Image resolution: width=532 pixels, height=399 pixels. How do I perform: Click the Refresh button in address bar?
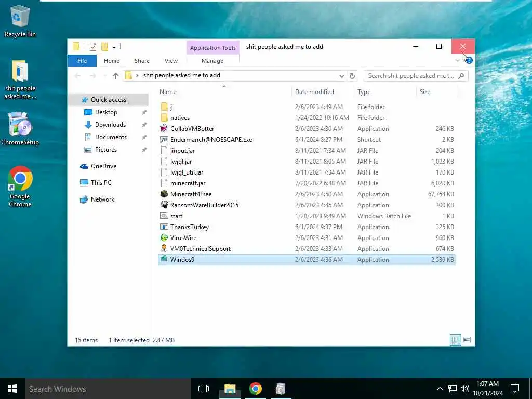coord(352,76)
